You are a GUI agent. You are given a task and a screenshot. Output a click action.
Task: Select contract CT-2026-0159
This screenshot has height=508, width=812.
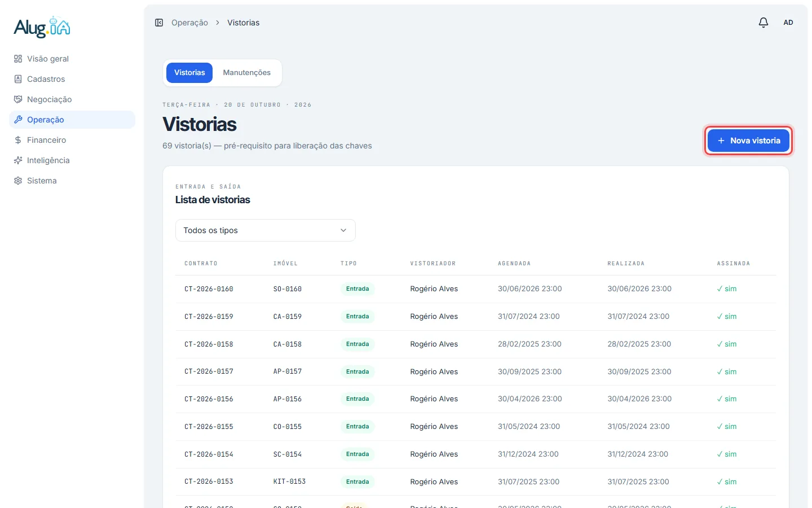(209, 317)
